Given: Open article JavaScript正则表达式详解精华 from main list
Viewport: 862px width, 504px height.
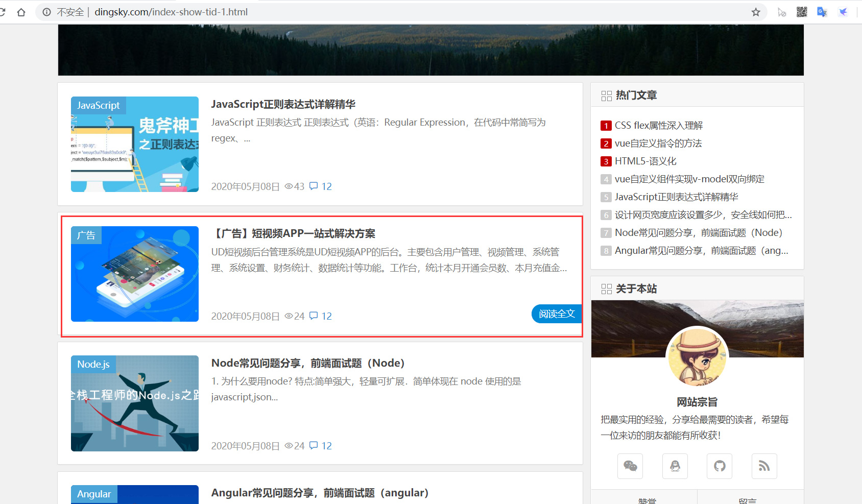Looking at the screenshot, I should (x=283, y=104).
